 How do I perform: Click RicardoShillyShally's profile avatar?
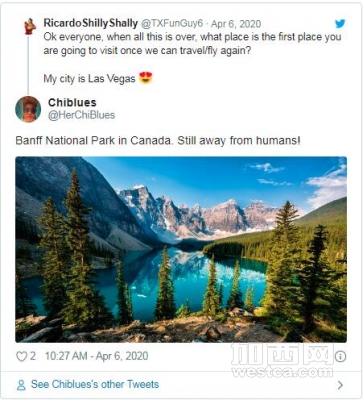[30, 26]
